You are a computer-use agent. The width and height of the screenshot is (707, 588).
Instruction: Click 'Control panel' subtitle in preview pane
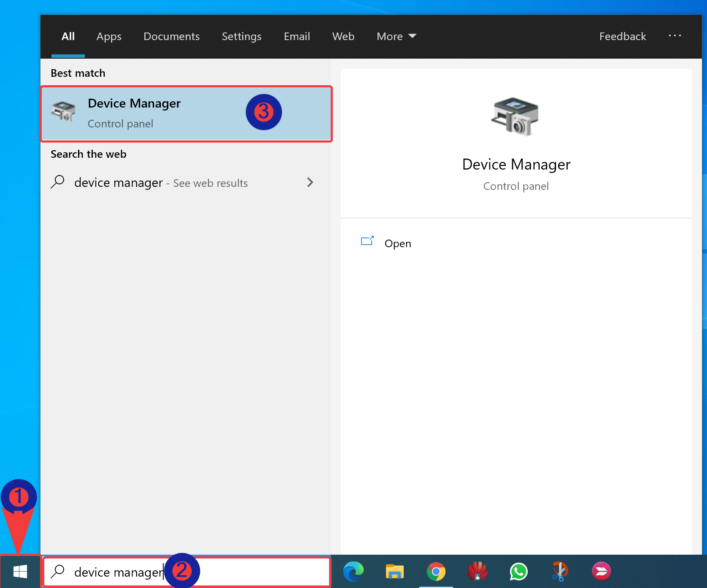516,186
